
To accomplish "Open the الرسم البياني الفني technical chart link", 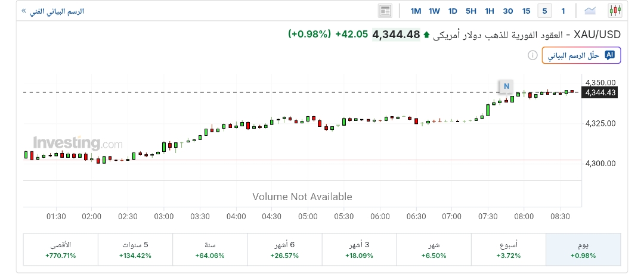I will (52, 11).
